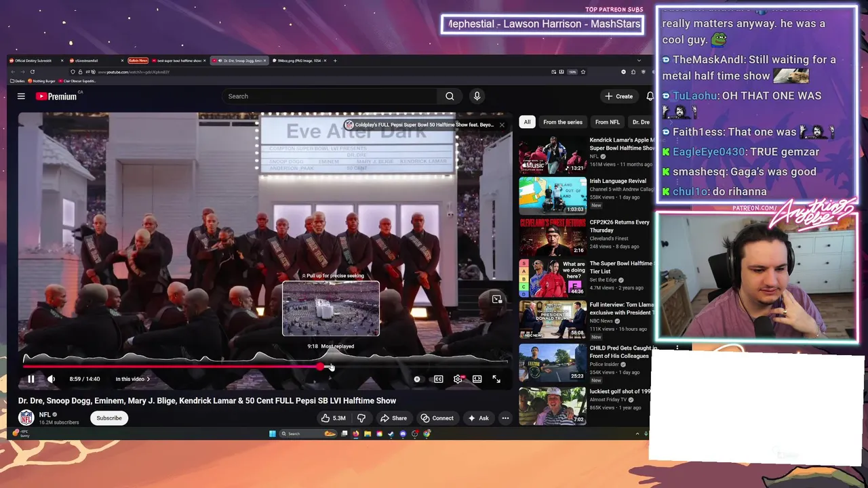Image resolution: width=868 pixels, height=488 pixels.
Task: Open Tom Llamas full interview video
Action: 553,319
